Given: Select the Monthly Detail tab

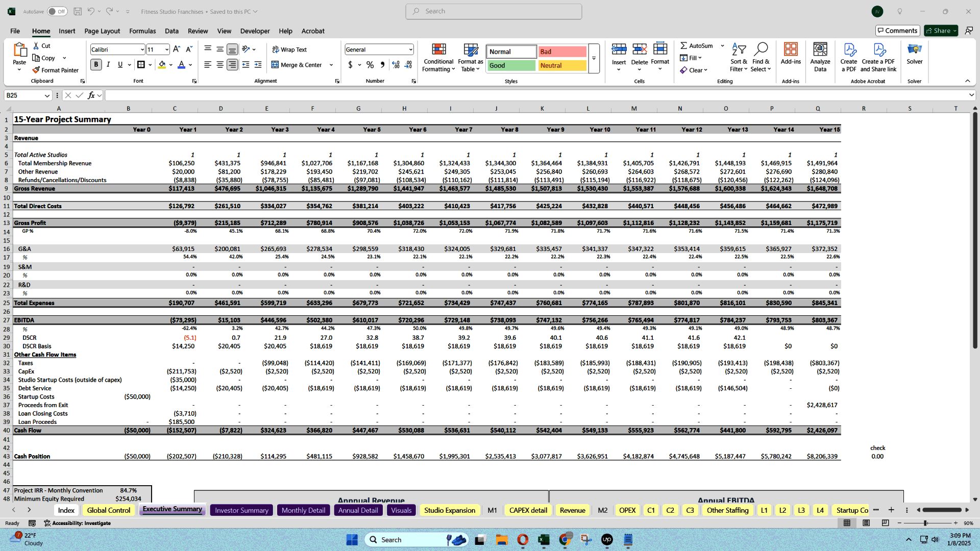Looking at the screenshot, I should click(303, 510).
